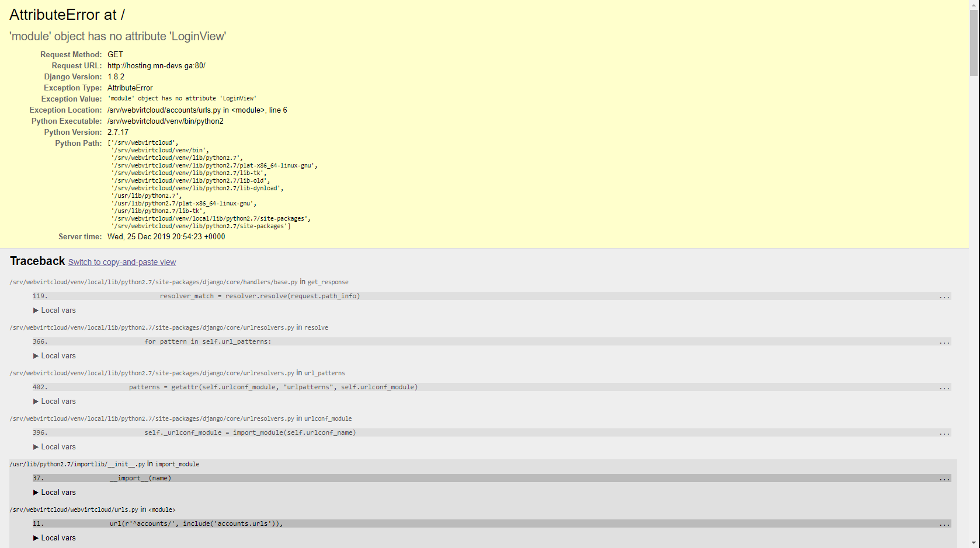
Task: Click the Request Method GET value
Action: pos(116,55)
